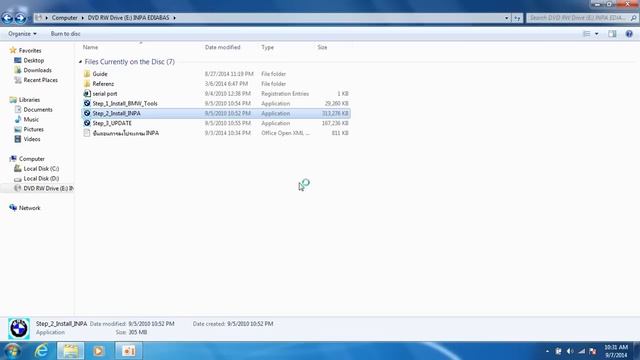Open Local Disk (C:)
Image resolution: width=640 pixels, height=360 pixels.
pos(41,169)
